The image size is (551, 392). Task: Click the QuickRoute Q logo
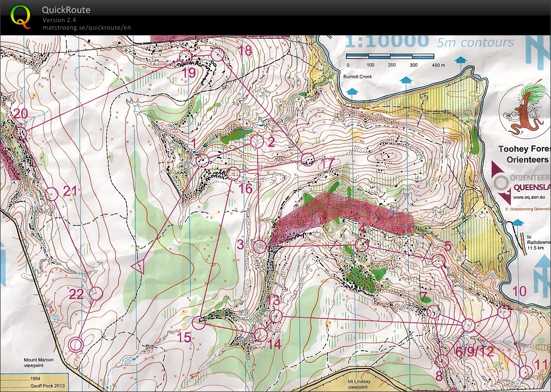[x=20, y=18]
